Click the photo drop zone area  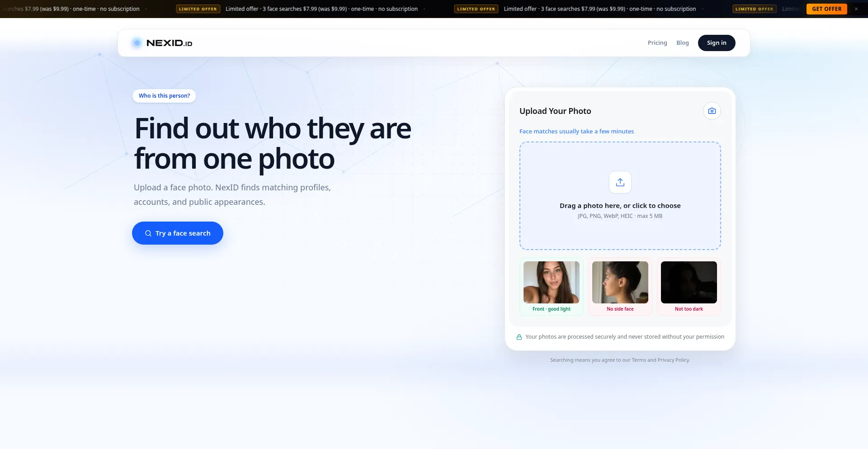(620, 196)
